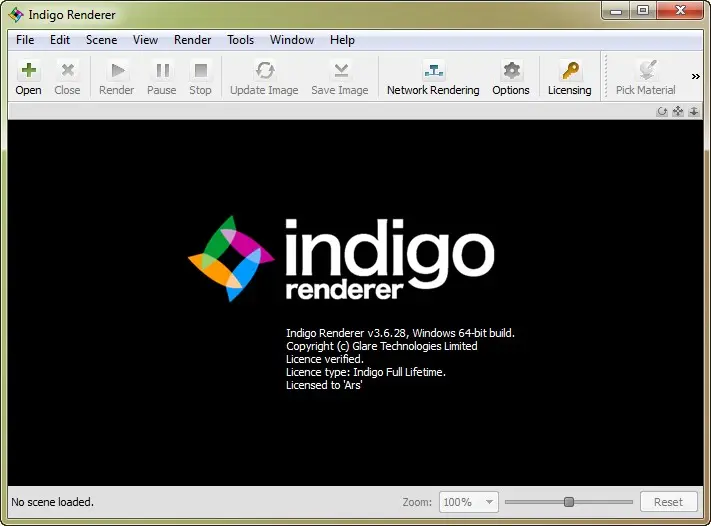
Task: Click the 'No scene loaded.' status text
Action: click(x=53, y=502)
